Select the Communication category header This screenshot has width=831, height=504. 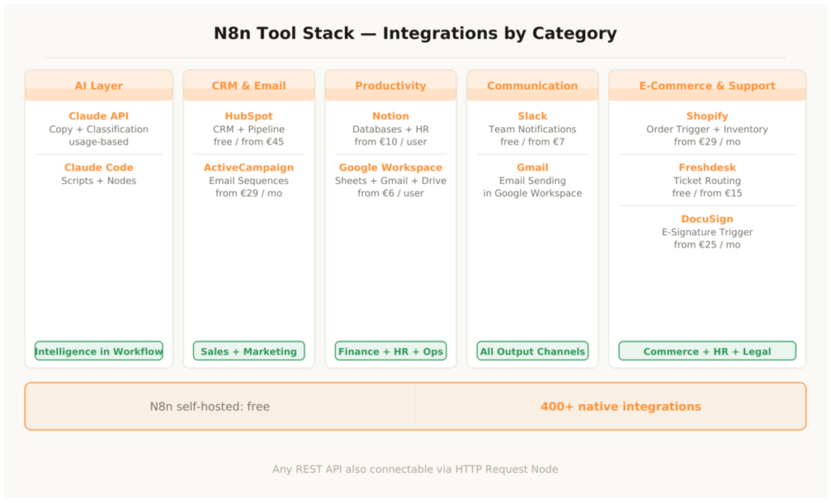click(532, 85)
